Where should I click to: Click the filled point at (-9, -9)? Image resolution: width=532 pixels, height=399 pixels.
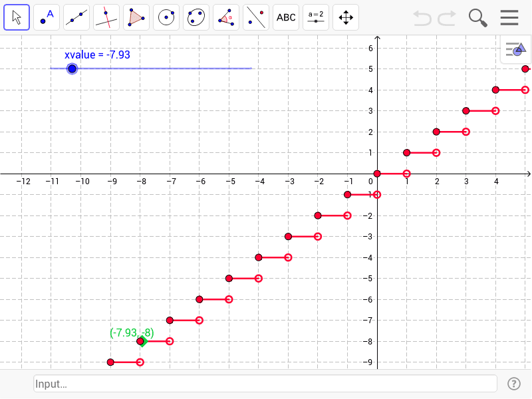click(110, 362)
